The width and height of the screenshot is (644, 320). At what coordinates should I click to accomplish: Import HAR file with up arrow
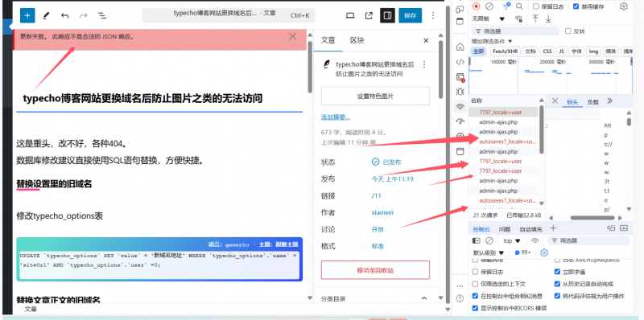pos(535,18)
